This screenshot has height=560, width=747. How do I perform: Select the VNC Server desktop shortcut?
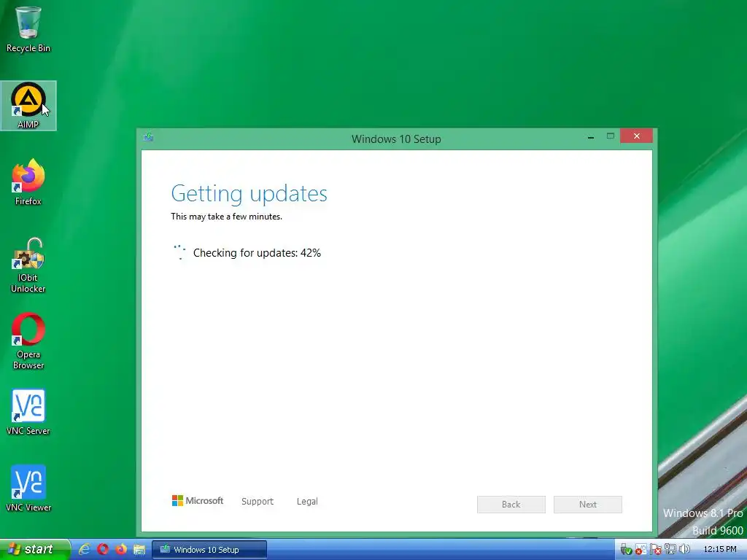pos(28,413)
